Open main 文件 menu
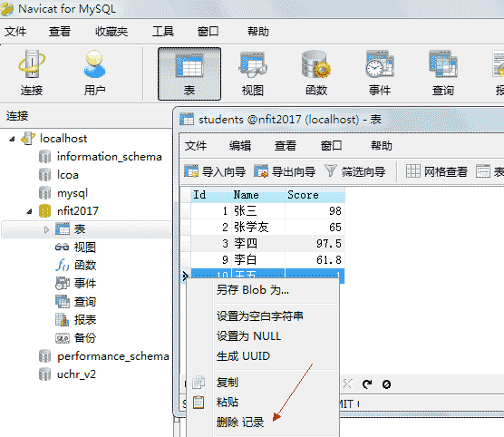Screen dimensions: 504x437 pos(15,32)
